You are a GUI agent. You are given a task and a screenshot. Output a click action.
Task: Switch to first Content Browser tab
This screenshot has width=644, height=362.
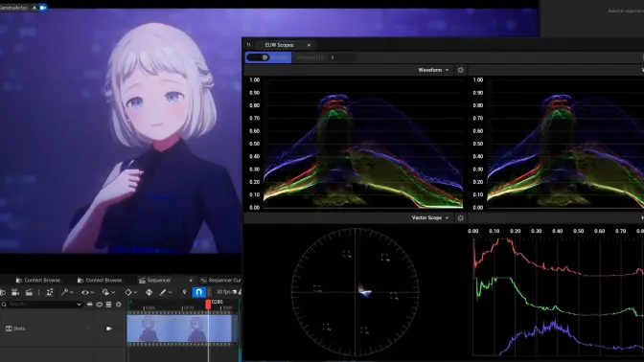coord(40,281)
